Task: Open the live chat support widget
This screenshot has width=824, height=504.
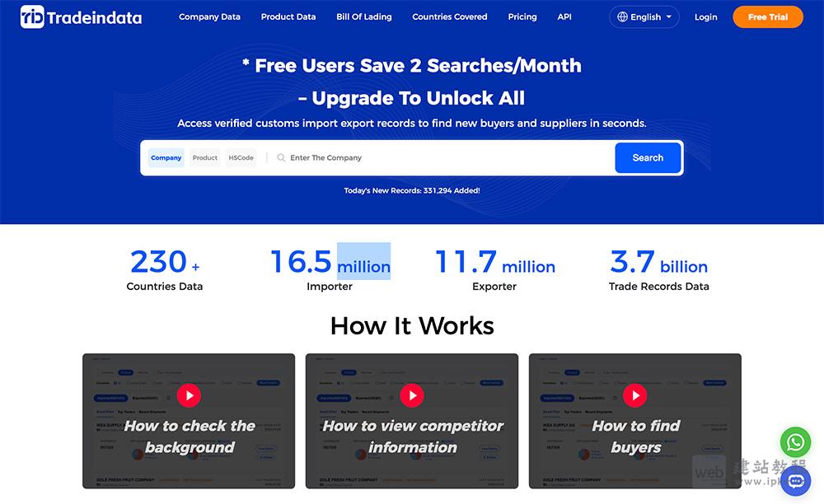Action: (x=795, y=481)
